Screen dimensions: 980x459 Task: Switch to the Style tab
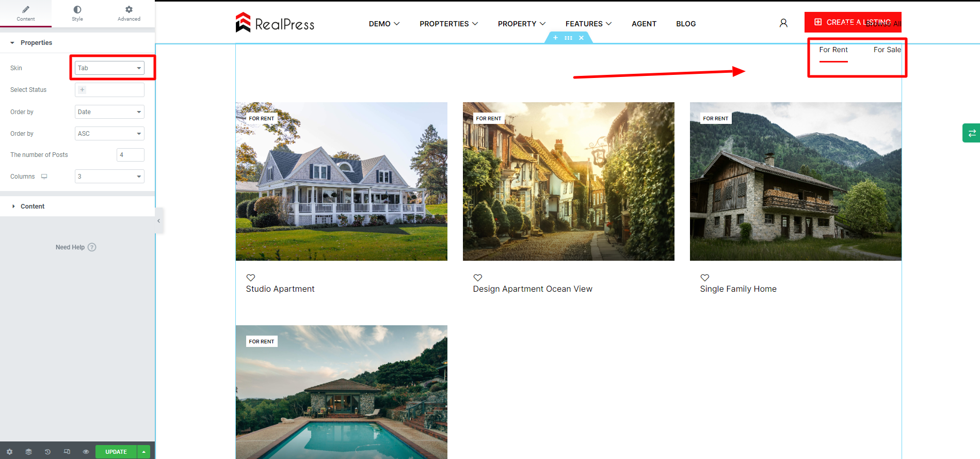(x=77, y=13)
